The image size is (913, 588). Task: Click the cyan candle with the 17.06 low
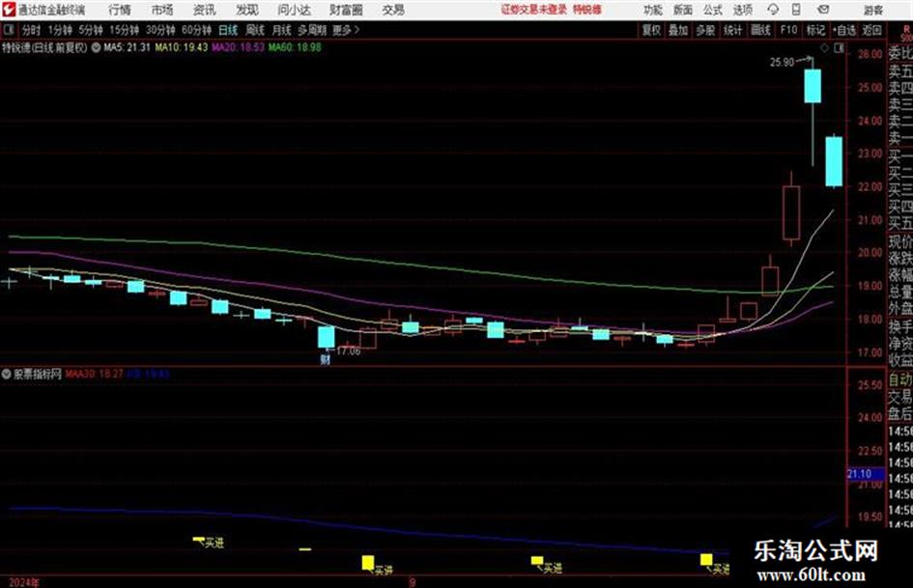[327, 337]
